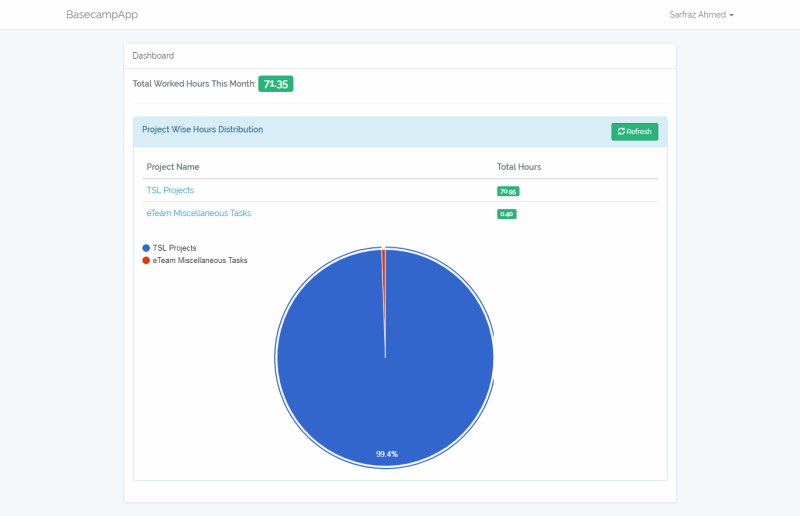Expand the Sarfraz Ahmed user dropdown
This screenshot has width=800, height=516.
(701, 15)
